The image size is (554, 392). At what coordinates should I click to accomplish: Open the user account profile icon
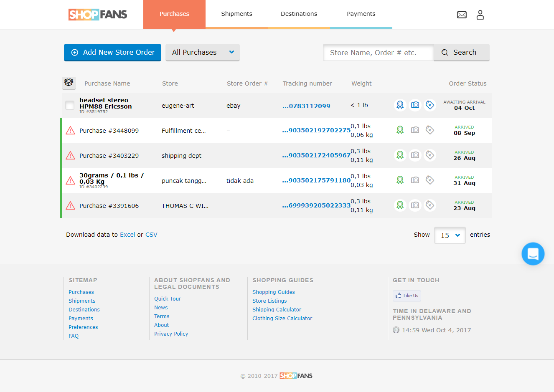click(x=480, y=15)
